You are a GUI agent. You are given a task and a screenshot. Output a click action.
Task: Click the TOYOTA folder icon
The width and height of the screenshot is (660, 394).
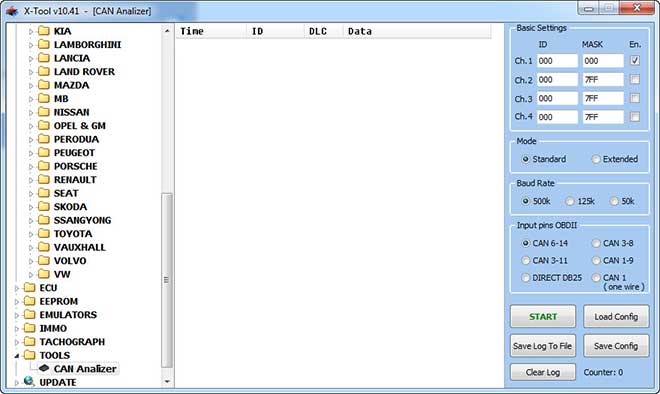[44, 233]
